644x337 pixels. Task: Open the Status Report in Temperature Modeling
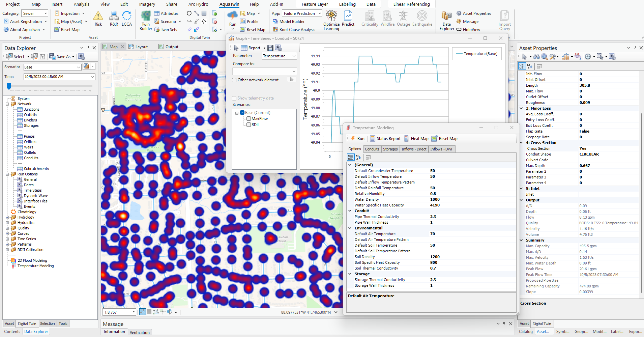point(385,139)
